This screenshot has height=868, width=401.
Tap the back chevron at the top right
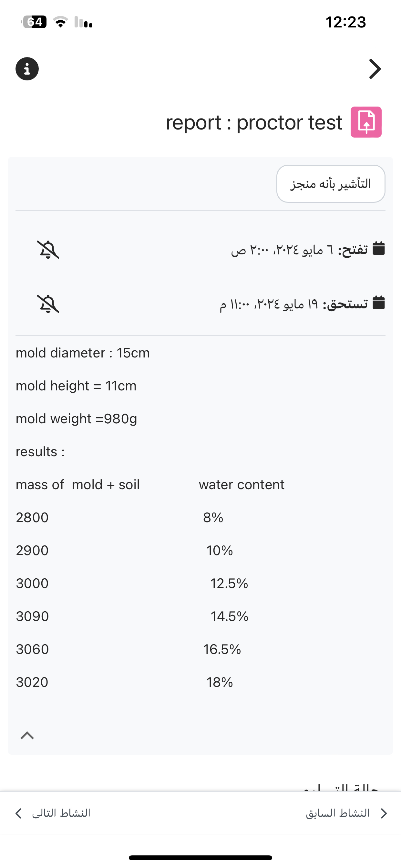375,69
